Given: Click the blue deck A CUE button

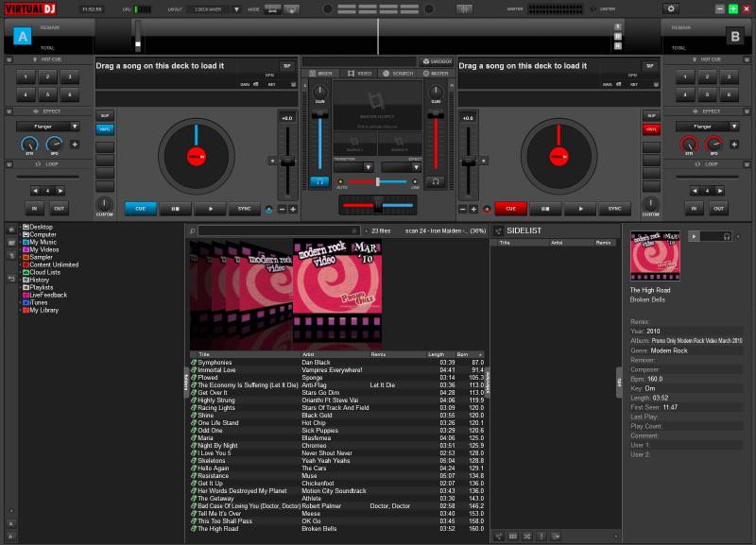Looking at the screenshot, I should tap(140, 209).
